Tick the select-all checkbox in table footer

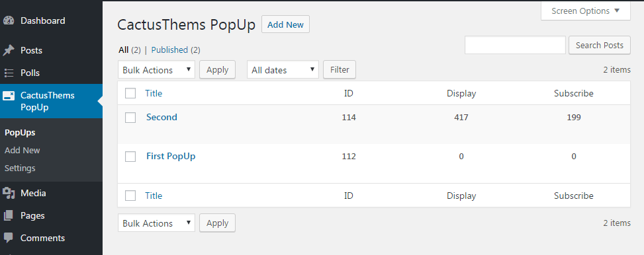point(130,196)
